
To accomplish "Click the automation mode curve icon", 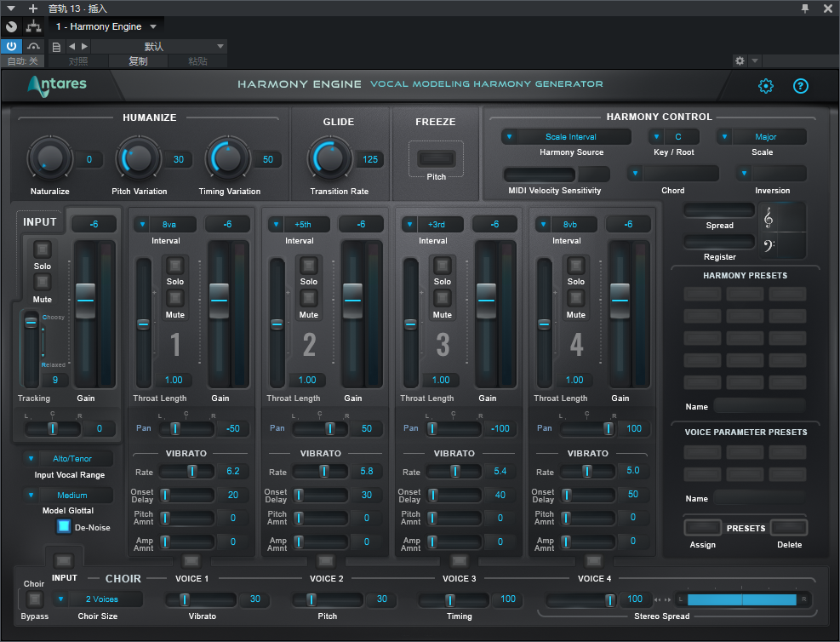I will point(33,46).
